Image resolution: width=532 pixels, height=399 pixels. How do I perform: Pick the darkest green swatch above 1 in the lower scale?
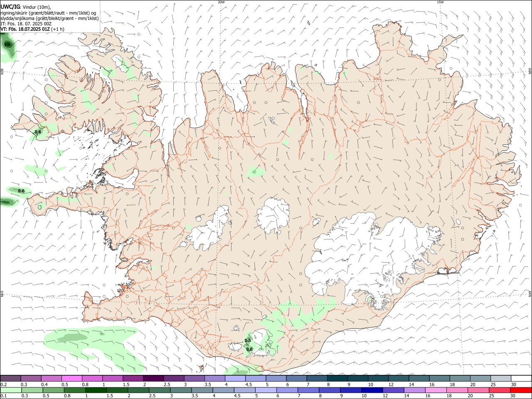[96, 390]
